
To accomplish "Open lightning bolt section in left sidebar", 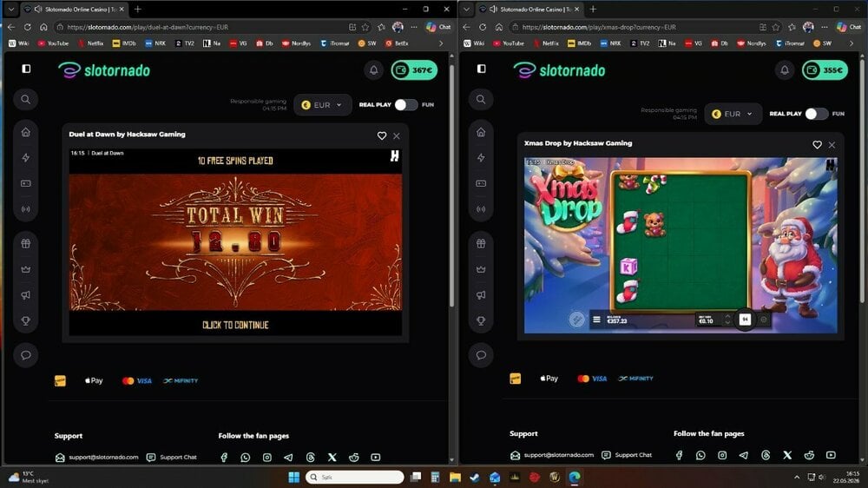I will tap(25, 158).
